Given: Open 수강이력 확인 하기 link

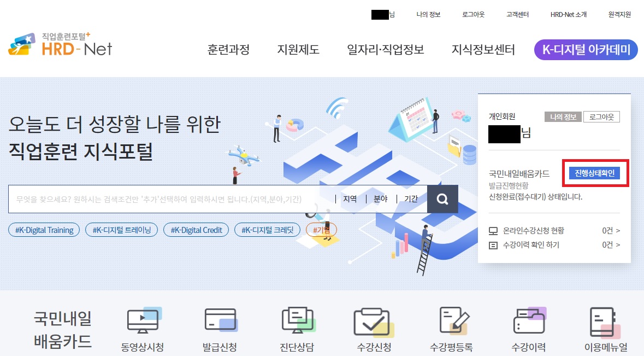Looking at the screenshot, I should tap(531, 245).
